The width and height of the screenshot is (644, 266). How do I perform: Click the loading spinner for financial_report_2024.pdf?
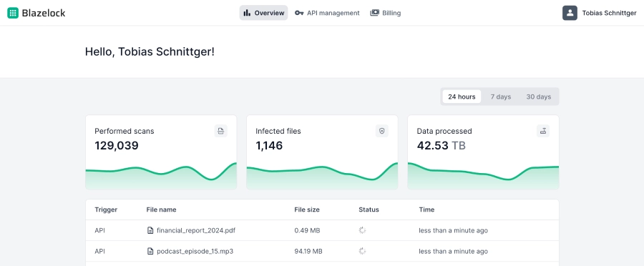coord(362,230)
